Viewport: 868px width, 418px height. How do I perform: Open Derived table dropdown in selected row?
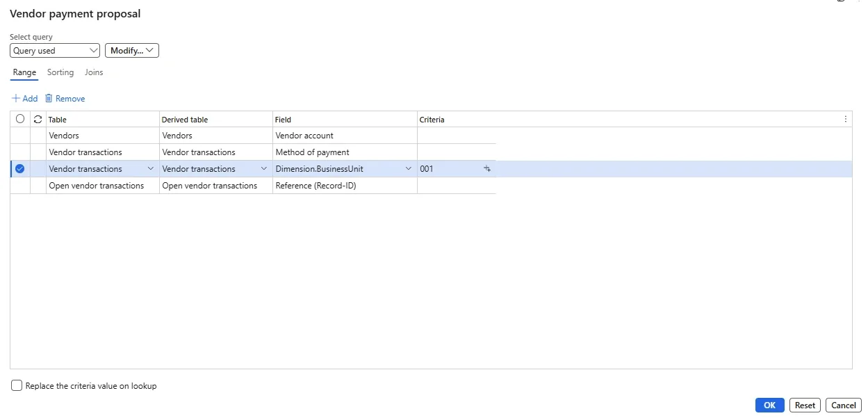coord(264,169)
